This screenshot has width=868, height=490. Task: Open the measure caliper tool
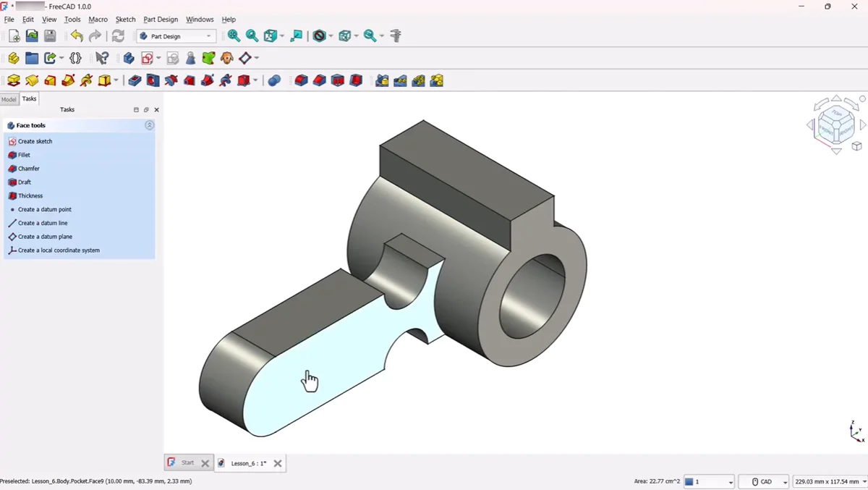[x=396, y=35]
